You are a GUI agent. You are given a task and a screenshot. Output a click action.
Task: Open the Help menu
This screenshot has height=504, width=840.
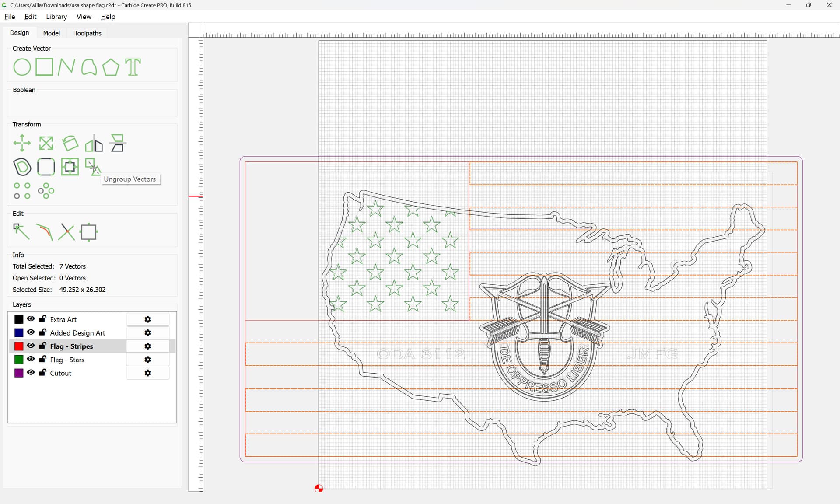(x=108, y=17)
